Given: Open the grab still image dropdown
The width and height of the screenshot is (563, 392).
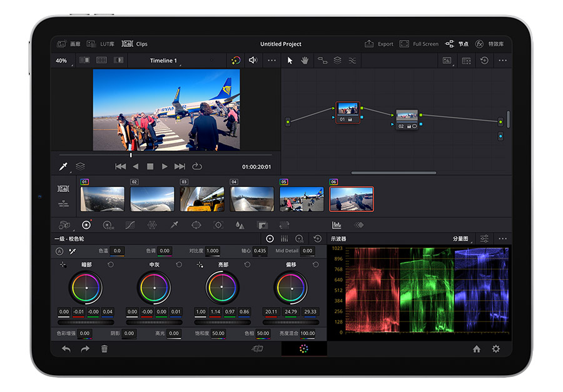Looking at the screenshot, I should (x=447, y=61).
